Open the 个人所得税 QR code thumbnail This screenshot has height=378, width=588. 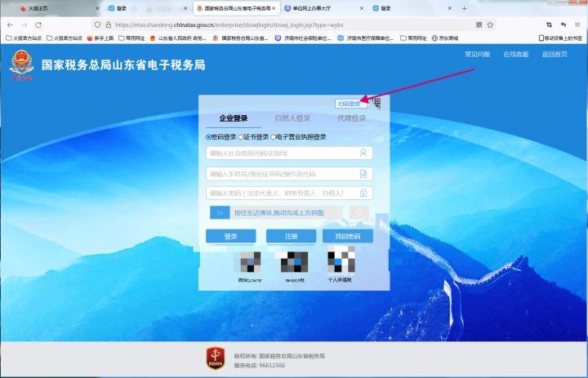click(x=341, y=261)
